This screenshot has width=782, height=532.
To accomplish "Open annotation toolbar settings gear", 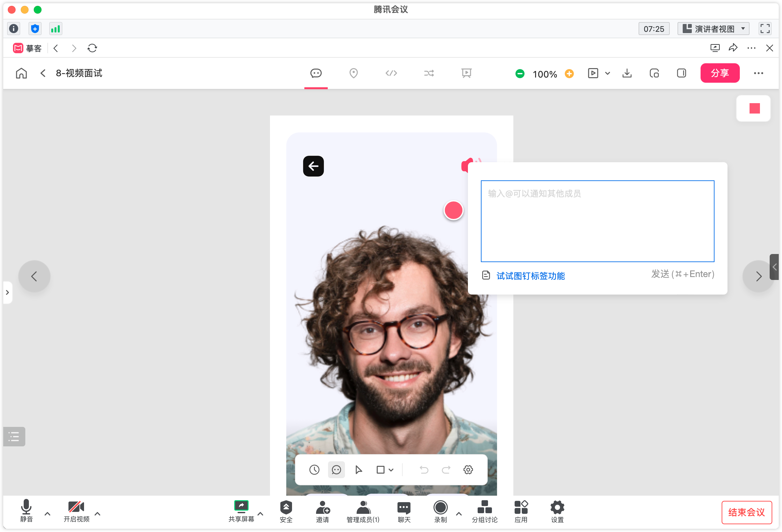I will tap(468, 470).
